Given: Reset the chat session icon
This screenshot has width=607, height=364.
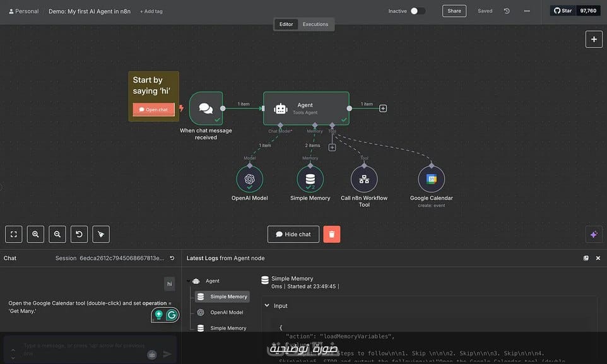Looking at the screenshot, I should pyautogui.click(x=172, y=258).
